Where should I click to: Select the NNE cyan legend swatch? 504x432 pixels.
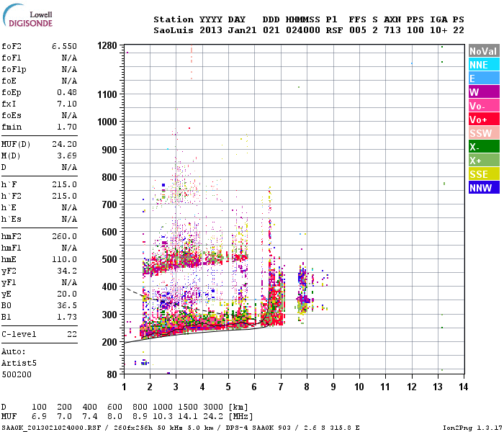(x=484, y=65)
